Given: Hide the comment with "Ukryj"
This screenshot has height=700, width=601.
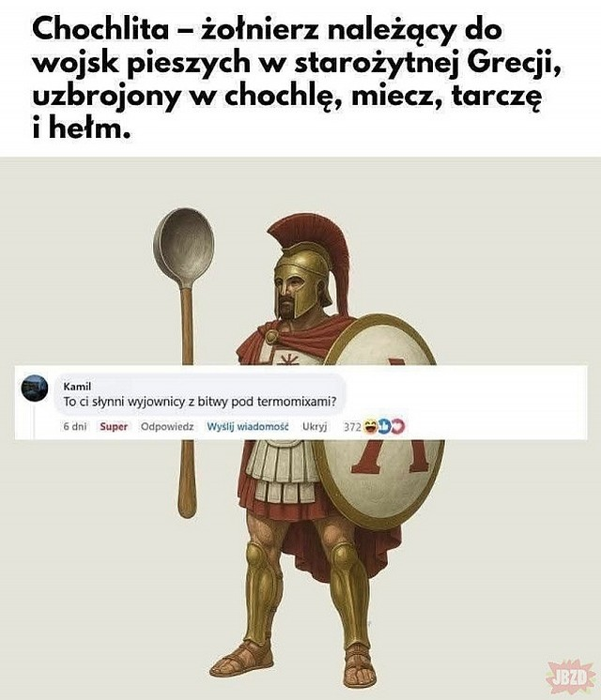Looking at the screenshot, I should [x=315, y=427].
